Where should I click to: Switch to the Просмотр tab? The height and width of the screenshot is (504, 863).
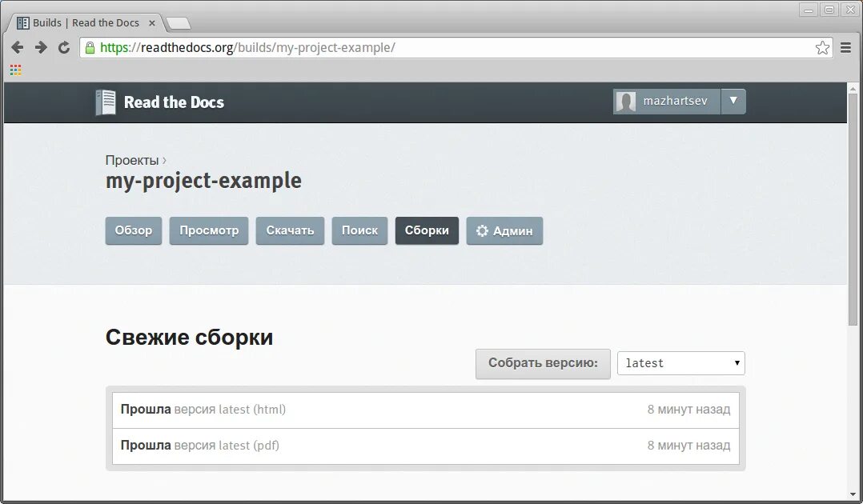(x=209, y=230)
